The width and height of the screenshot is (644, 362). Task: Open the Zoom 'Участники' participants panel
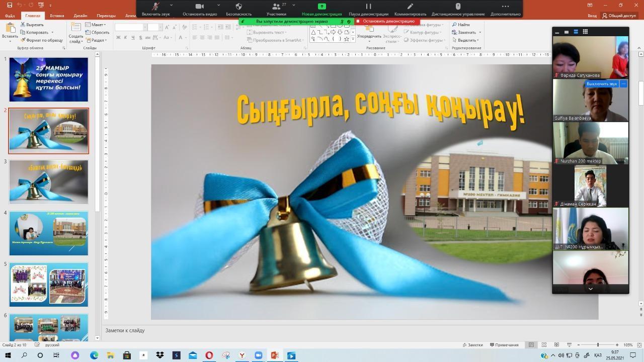(x=276, y=7)
